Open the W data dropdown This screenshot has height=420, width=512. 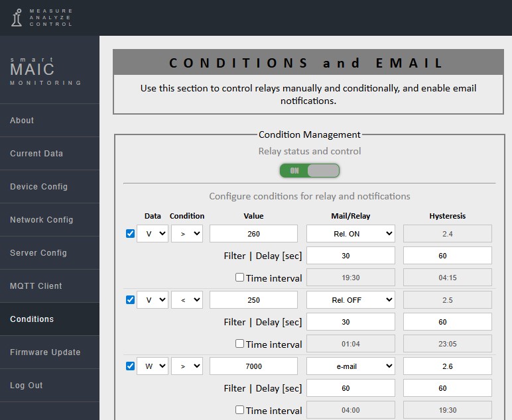point(153,366)
